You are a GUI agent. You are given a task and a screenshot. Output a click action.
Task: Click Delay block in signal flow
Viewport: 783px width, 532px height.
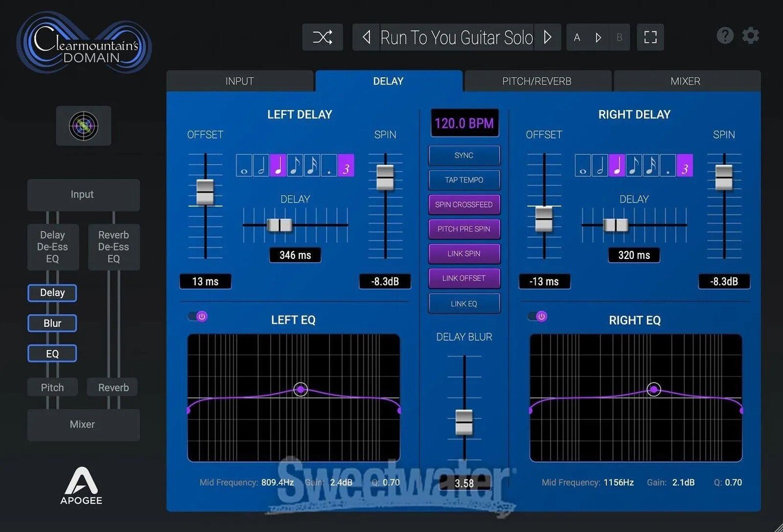click(x=52, y=293)
